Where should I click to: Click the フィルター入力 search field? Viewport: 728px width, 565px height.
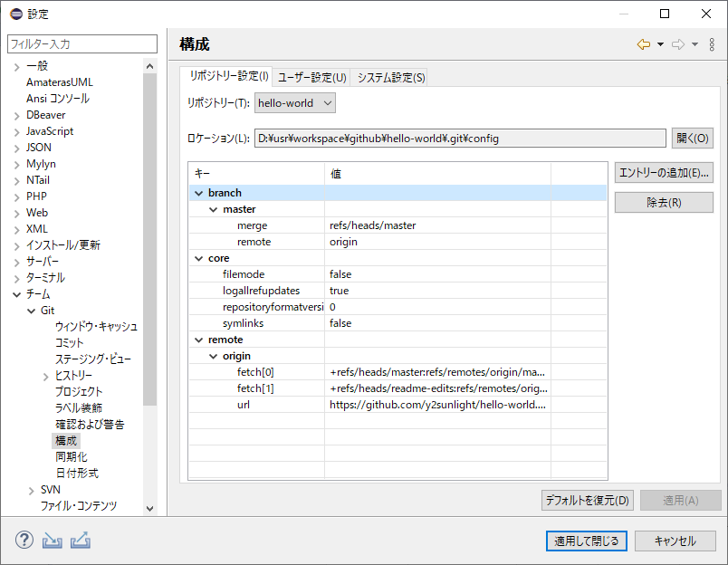point(81,43)
